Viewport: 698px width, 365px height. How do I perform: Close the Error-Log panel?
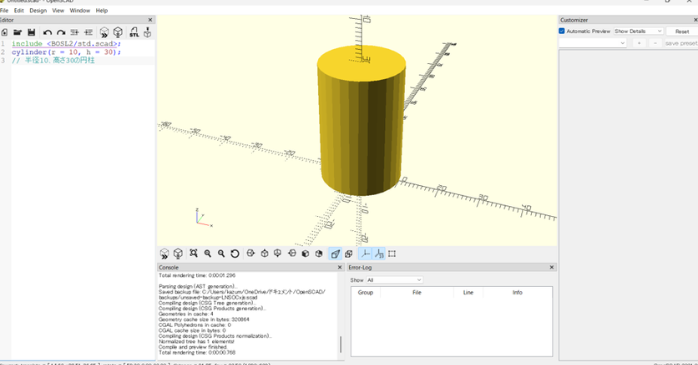pyautogui.click(x=552, y=268)
